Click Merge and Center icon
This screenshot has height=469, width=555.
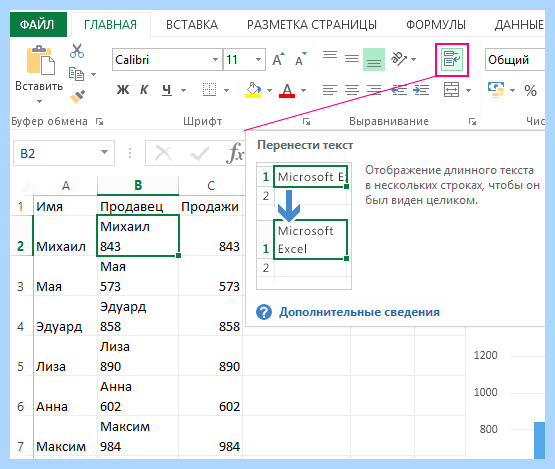452,90
